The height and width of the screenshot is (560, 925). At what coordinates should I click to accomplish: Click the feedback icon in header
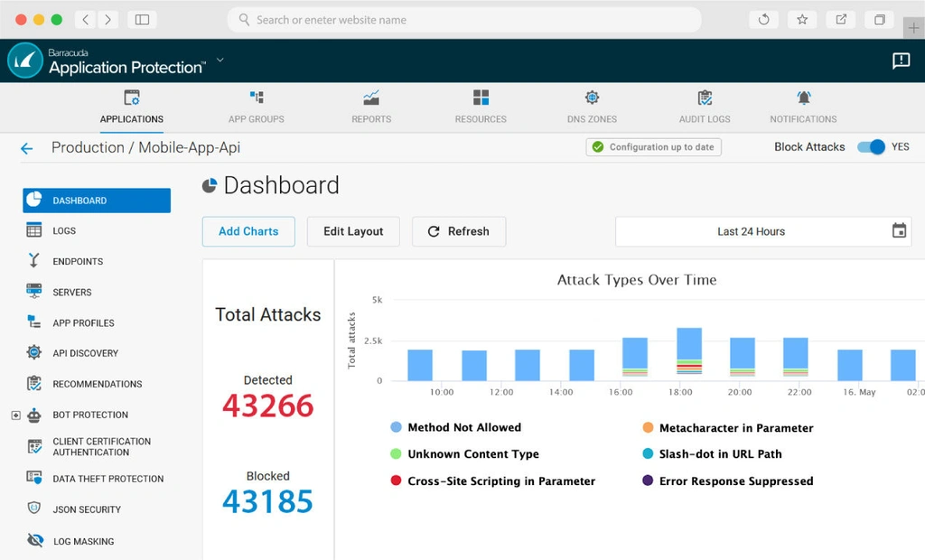901,61
